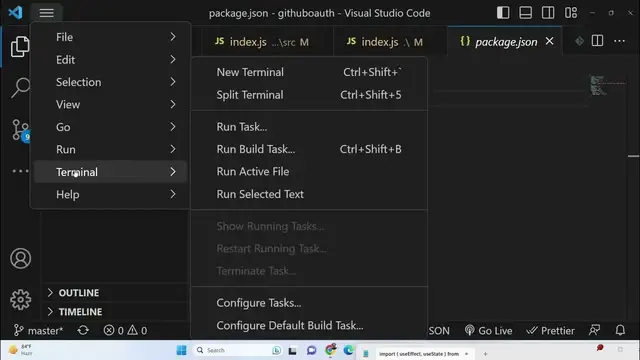Screen dimensions: 640x360
Task: Open the Chrome icon in taskbar
Action: (x=330, y=350)
